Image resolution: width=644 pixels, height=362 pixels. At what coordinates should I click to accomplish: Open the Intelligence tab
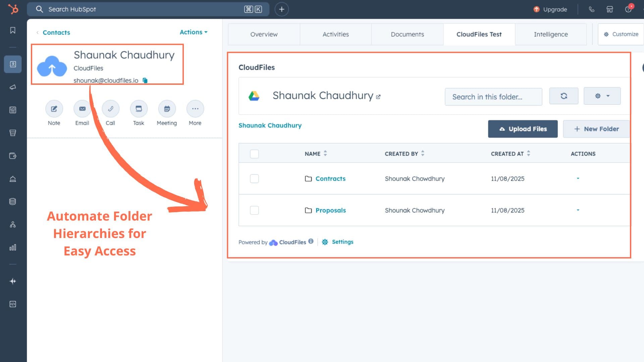tap(551, 34)
